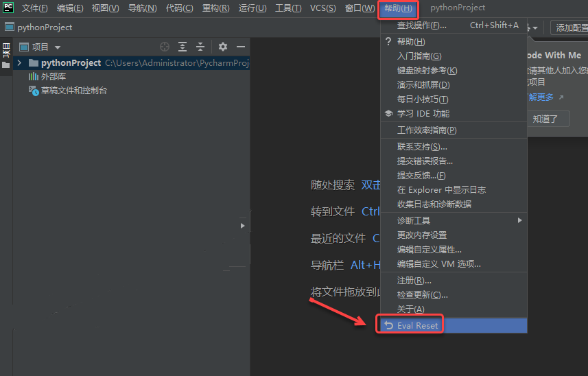Screen dimensions: 588x376
Task: Choose 学习 IDE 功能 menu item
Action: pos(454,114)
